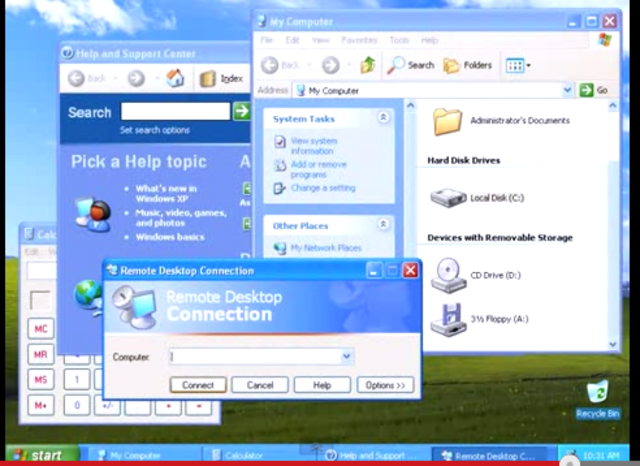The image size is (640, 466).
Task: Click the Computer name input field
Action: tap(255, 357)
